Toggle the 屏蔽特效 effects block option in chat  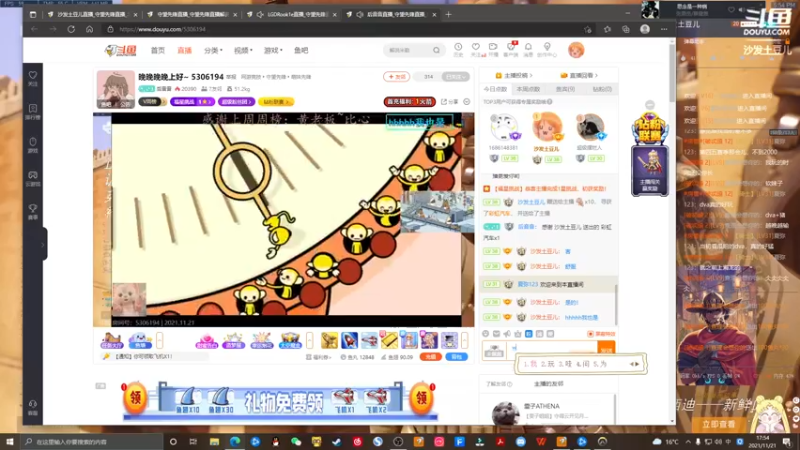click(x=601, y=334)
